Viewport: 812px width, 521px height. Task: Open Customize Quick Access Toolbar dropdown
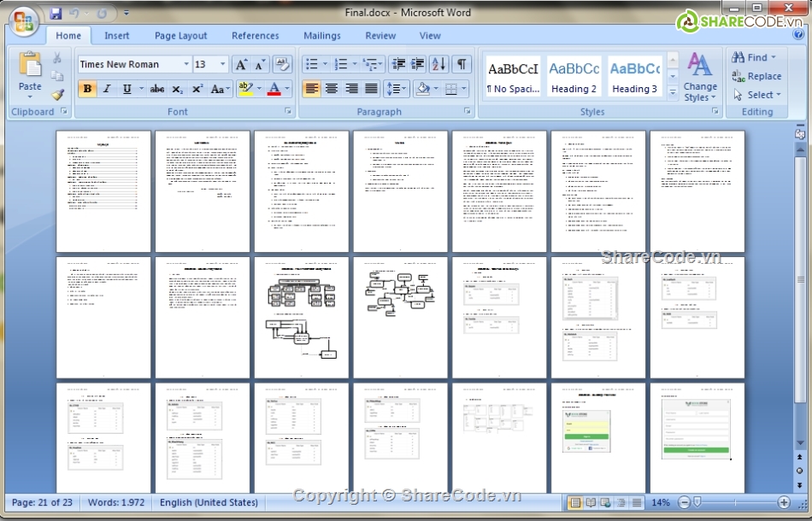tap(127, 14)
